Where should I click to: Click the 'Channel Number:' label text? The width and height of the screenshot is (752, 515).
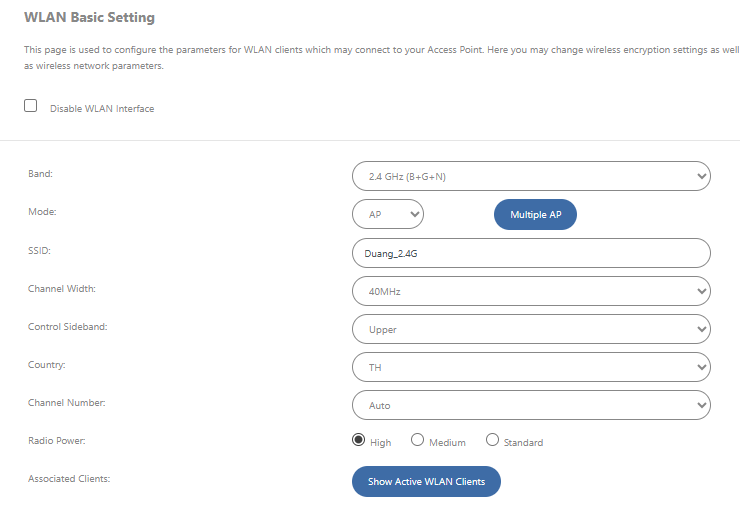tap(66, 403)
